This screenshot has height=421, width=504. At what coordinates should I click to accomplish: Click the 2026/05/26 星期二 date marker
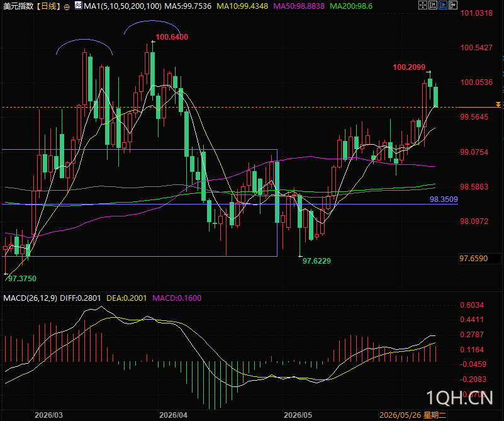tap(413, 415)
